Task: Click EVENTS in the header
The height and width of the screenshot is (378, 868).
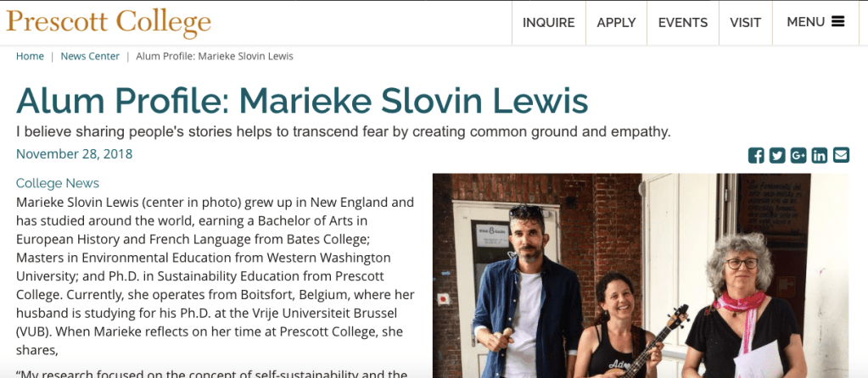Action: [683, 23]
